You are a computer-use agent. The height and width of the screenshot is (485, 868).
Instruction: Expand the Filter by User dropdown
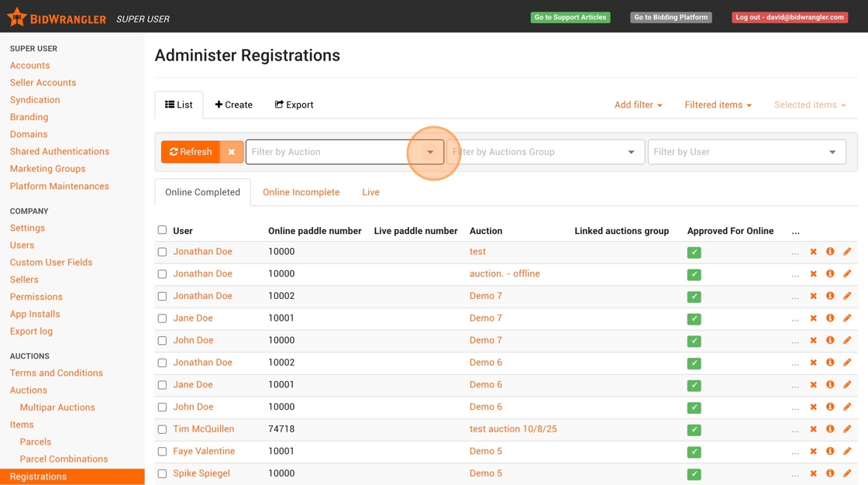(832, 152)
